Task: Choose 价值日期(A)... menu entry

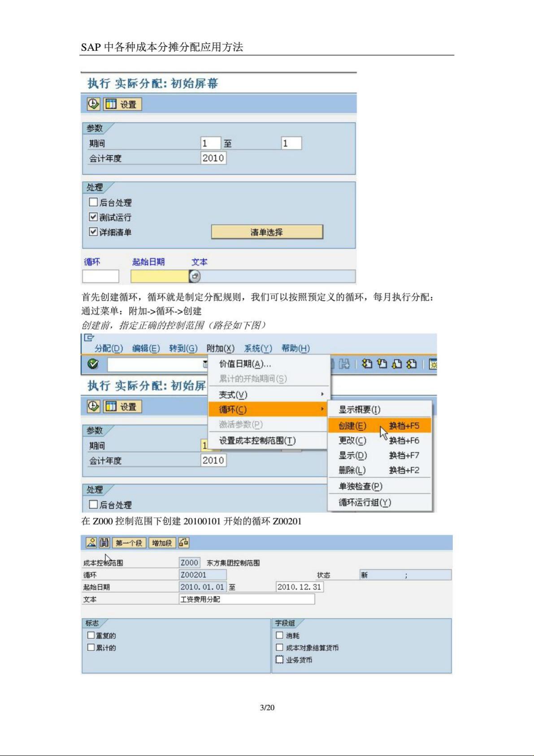Action: (268, 364)
